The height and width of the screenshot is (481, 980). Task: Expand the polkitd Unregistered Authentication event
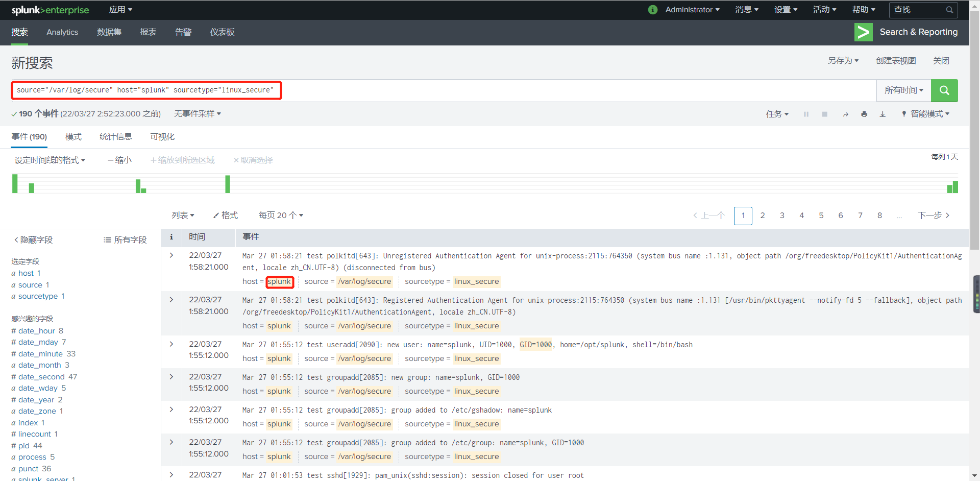[171, 255]
